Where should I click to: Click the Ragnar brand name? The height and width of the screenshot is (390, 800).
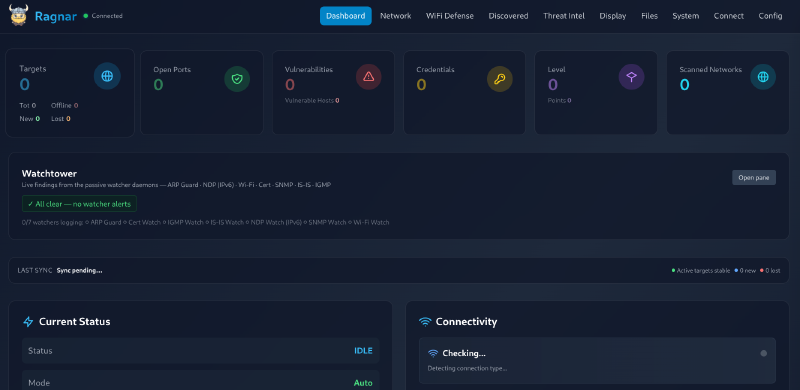click(x=56, y=16)
